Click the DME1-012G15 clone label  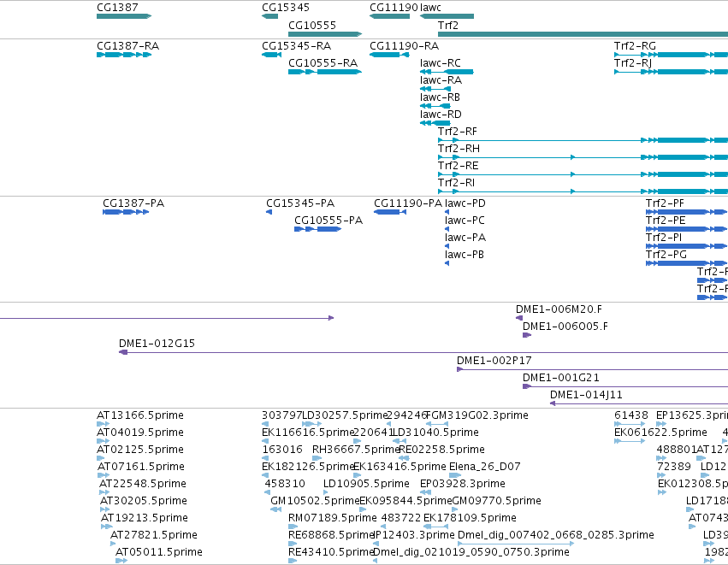pyautogui.click(x=157, y=344)
